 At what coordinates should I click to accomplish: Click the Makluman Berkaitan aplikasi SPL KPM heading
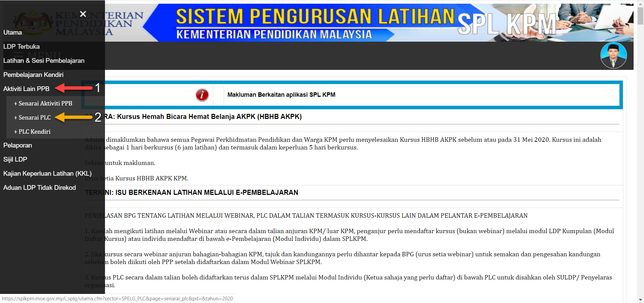(x=281, y=95)
